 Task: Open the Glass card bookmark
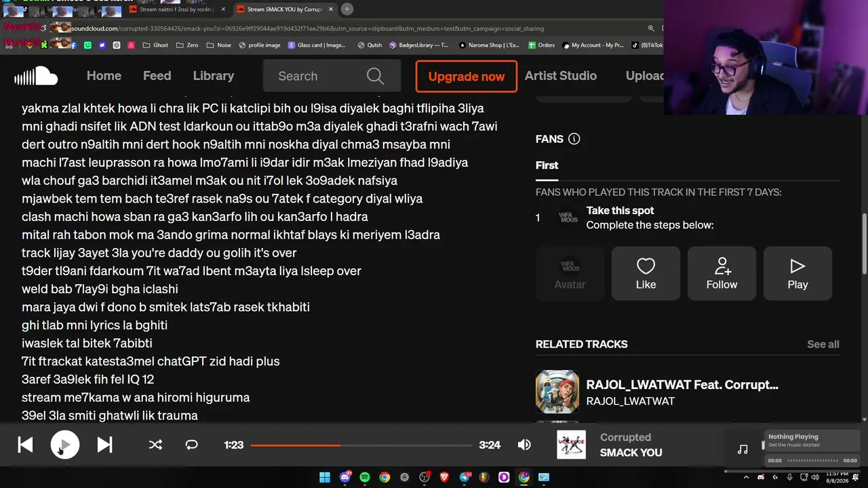tap(317, 45)
